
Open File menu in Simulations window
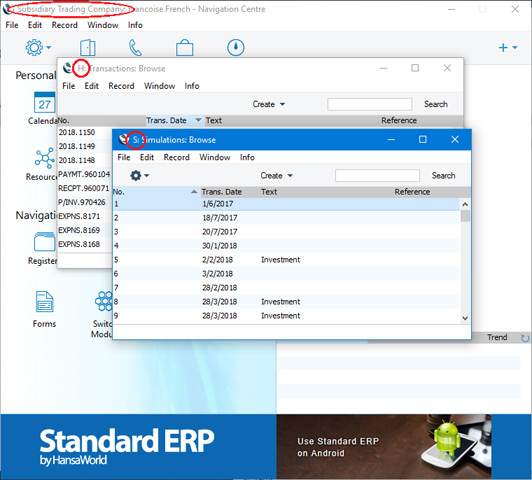[124, 157]
